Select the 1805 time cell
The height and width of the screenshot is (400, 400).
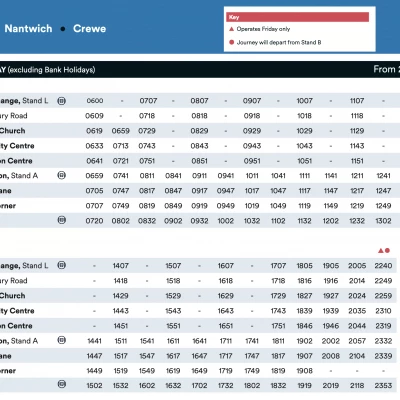[x=305, y=266]
